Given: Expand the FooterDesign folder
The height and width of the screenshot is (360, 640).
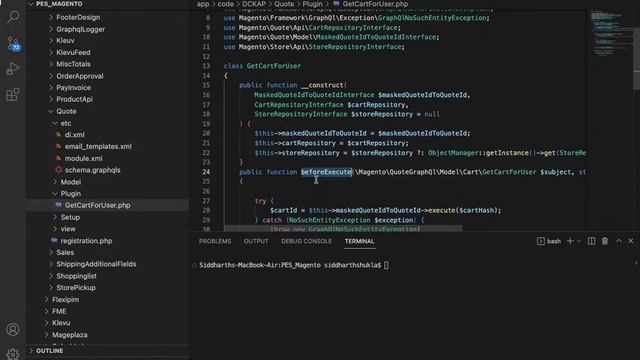Looking at the screenshot, I should (78, 17).
